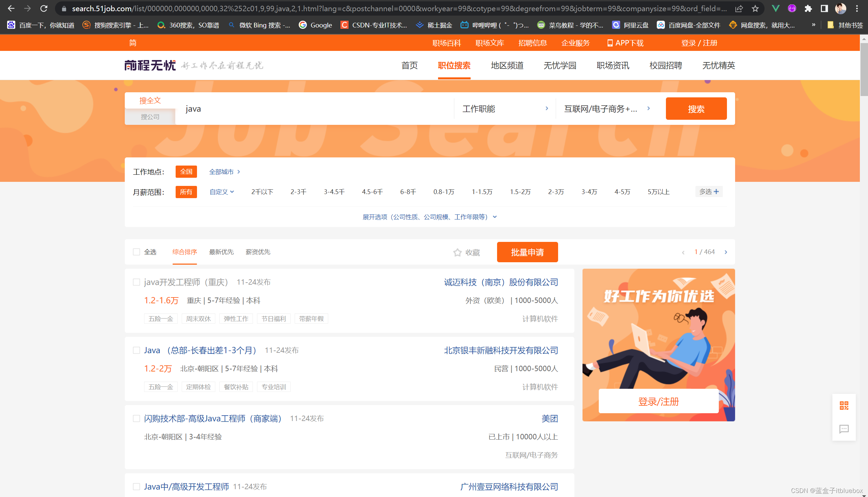Image resolution: width=868 pixels, height=497 pixels.
Task: Open the feedback chat bubble icon
Action: [x=844, y=429]
